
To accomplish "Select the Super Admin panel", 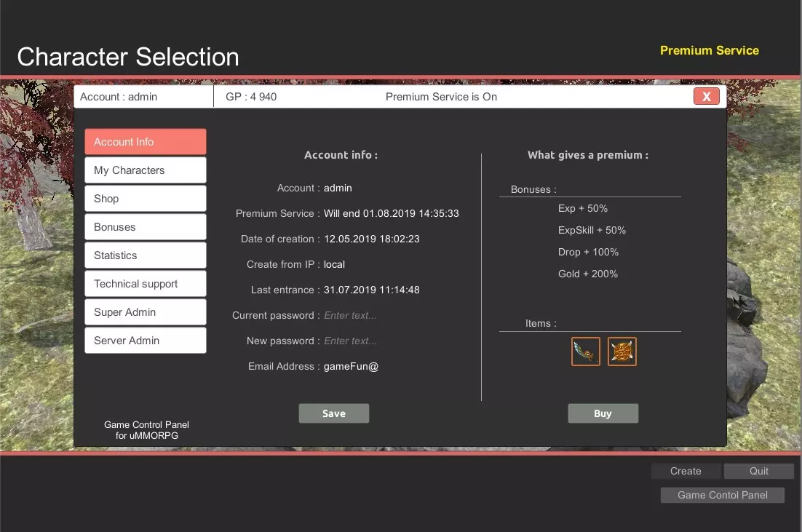I will pos(145,311).
